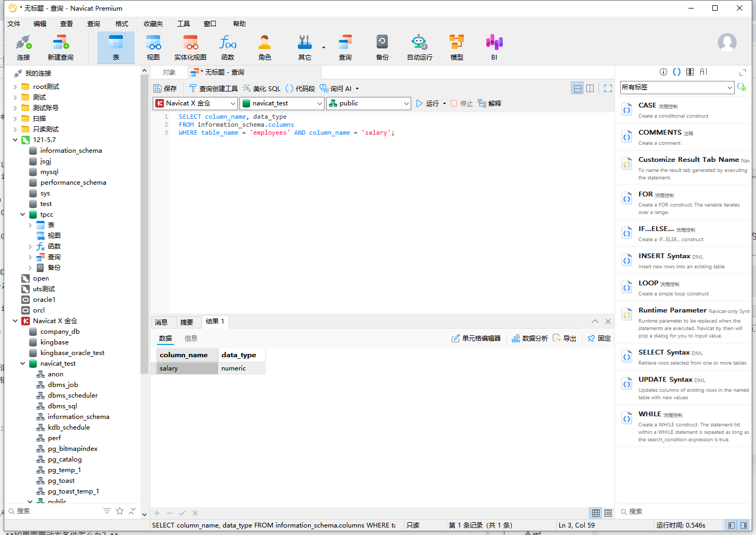Toggle the right info pane visibility
The width and height of the screenshot is (756, 535).
(x=744, y=525)
